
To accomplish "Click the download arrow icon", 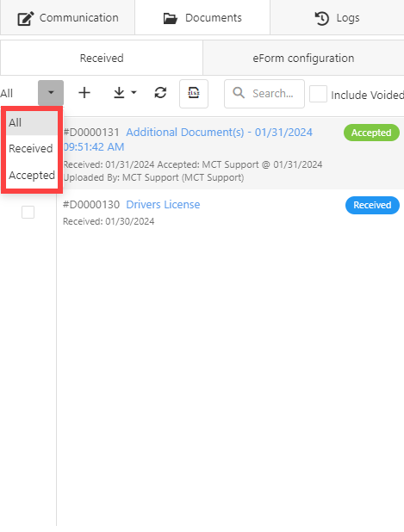I will [x=119, y=93].
